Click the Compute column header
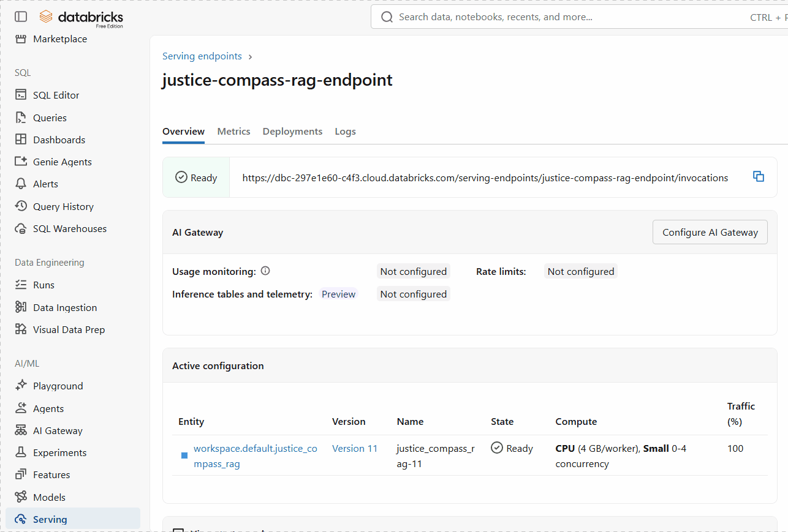This screenshot has height=532, width=788. 576,422
